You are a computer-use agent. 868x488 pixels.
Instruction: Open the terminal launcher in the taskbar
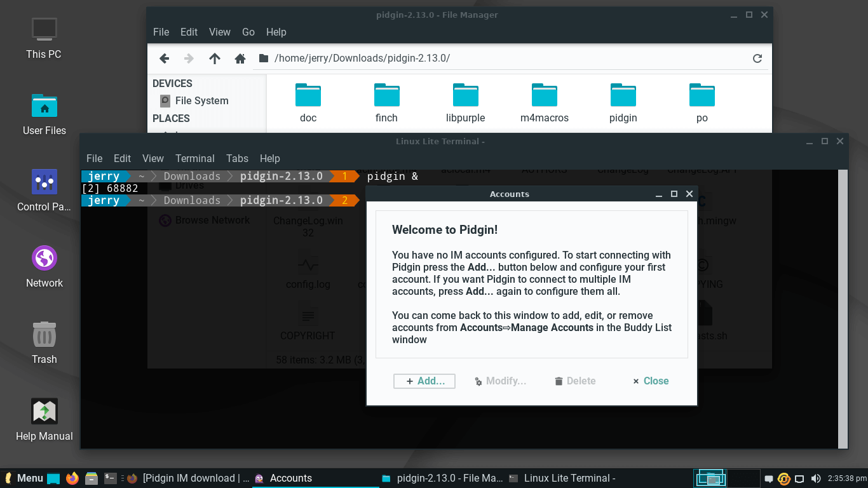[x=110, y=478]
